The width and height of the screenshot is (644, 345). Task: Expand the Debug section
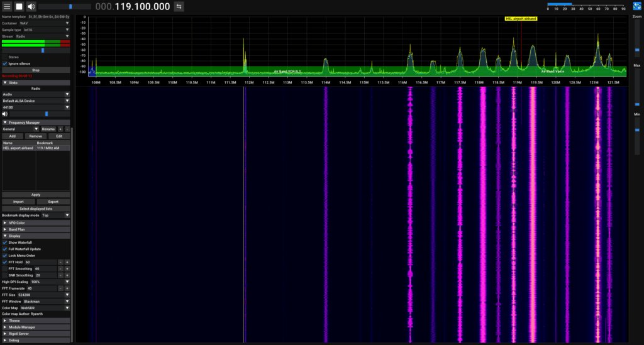pyautogui.click(x=36, y=341)
